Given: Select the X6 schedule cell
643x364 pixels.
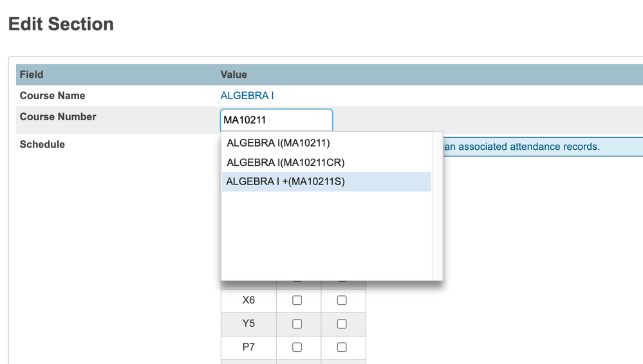Looking at the screenshot, I should coord(248,300).
